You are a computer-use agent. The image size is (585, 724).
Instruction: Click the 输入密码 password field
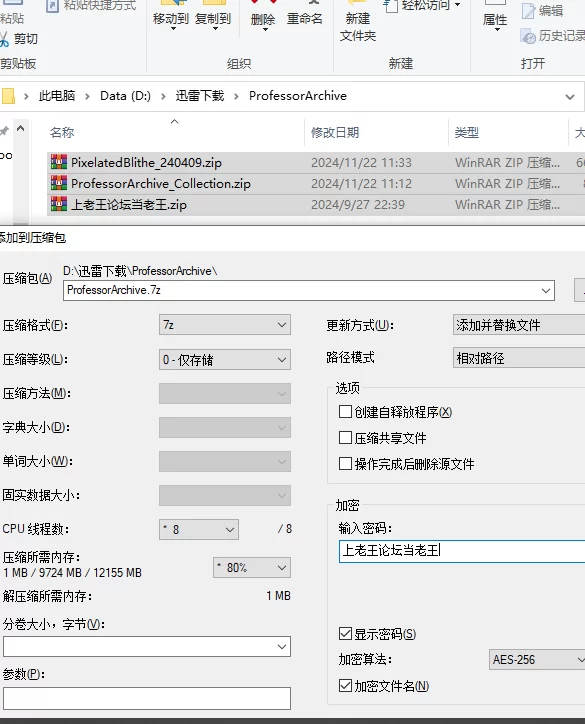pyautogui.click(x=462, y=551)
